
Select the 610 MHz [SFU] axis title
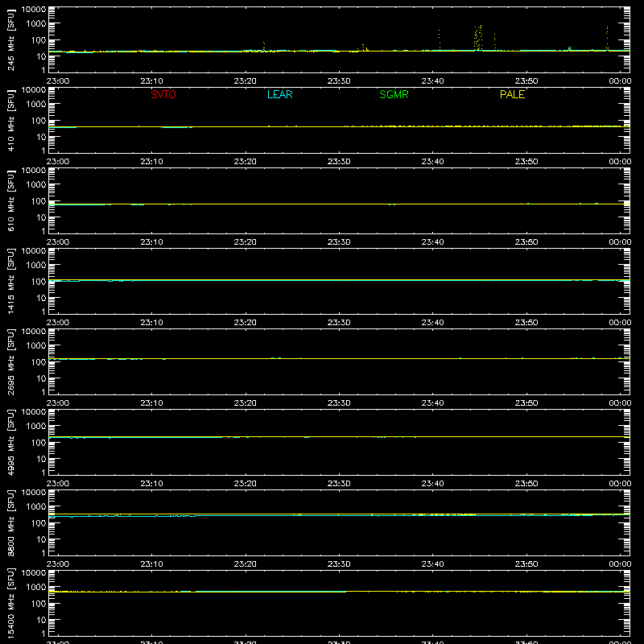click(11, 201)
